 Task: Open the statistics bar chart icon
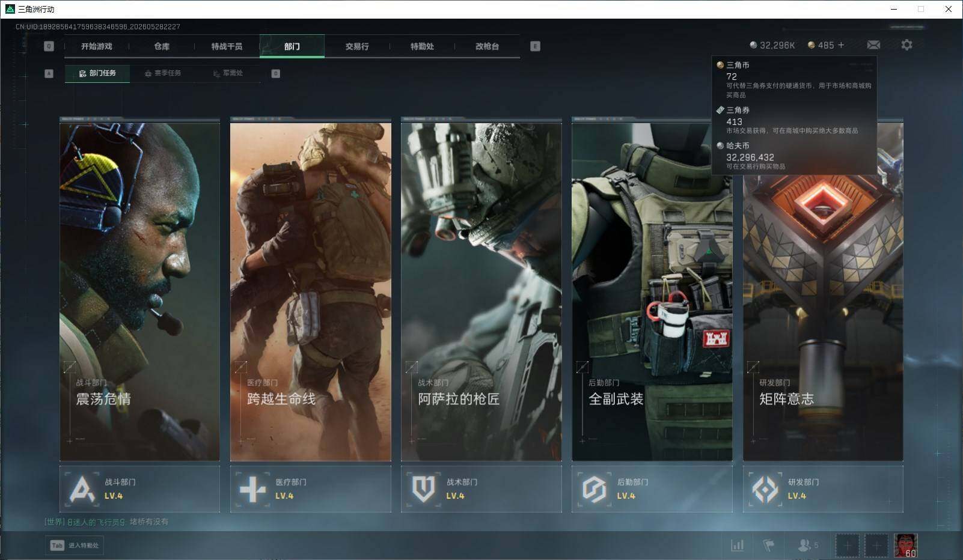coord(737,545)
